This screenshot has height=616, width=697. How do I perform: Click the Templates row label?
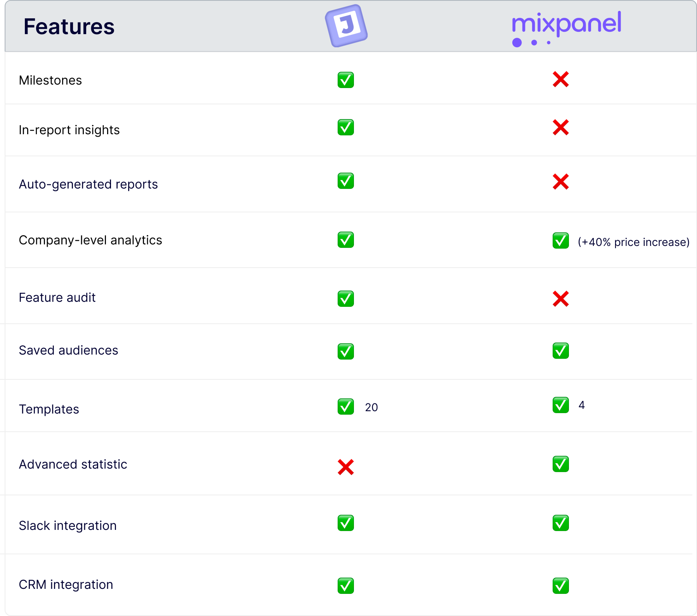(49, 409)
